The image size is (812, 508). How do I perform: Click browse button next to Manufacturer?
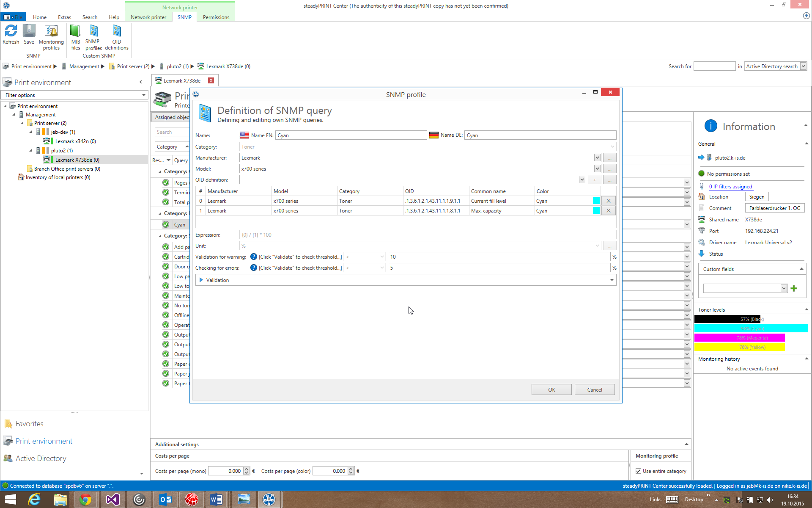pos(609,158)
